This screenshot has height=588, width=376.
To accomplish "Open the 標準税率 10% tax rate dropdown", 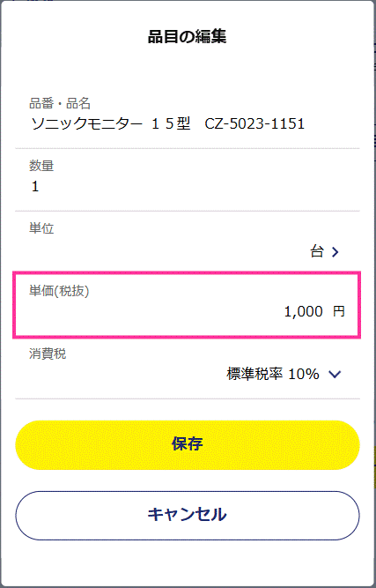I will coord(284,374).
